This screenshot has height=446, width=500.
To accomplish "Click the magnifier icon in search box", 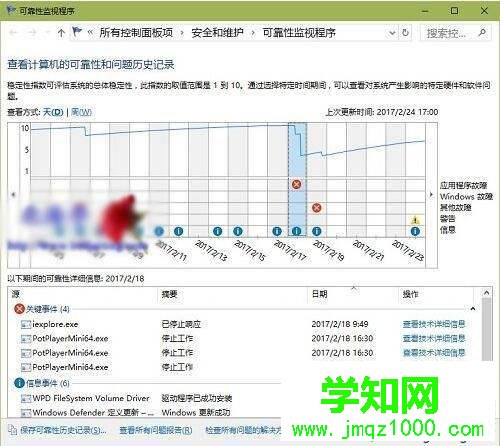I will pyautogui.click(x=482, y=33).
